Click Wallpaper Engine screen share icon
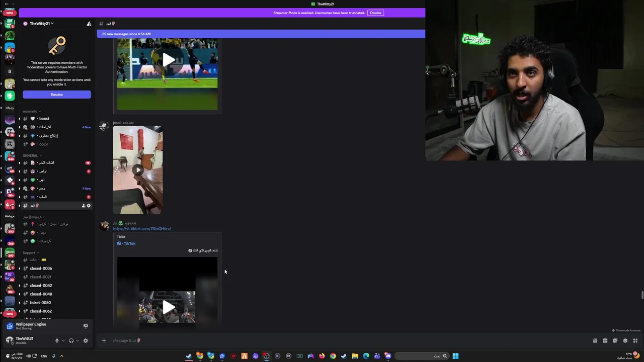This screenshot has width=644, height=362. click(86, 326)
